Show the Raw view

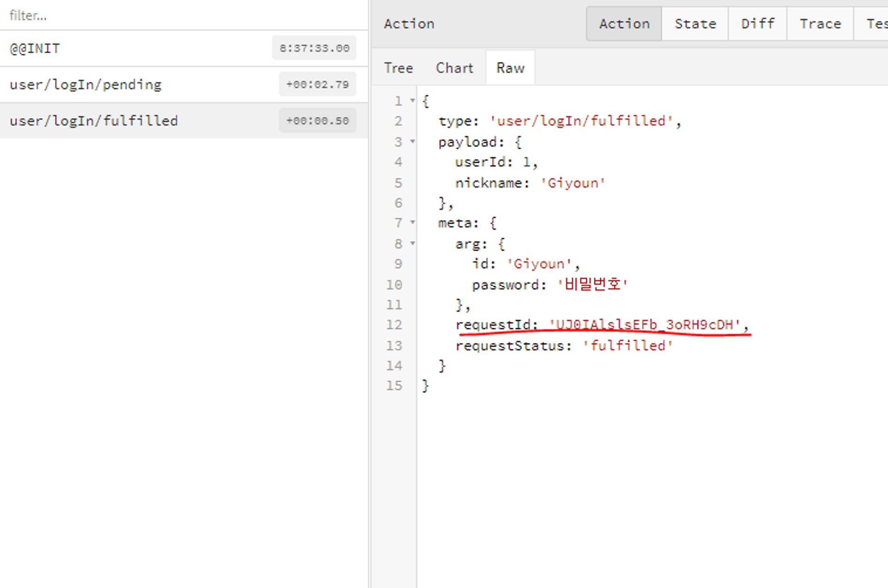pos(510,68)
